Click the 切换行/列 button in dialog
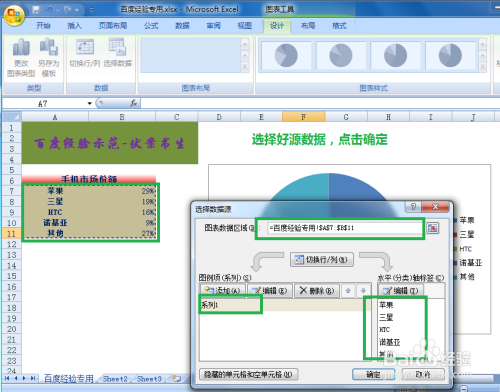 click(322, 259)
